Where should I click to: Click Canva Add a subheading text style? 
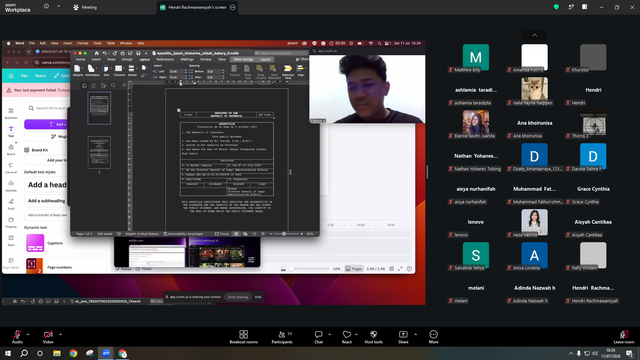[x=47, y=201]
